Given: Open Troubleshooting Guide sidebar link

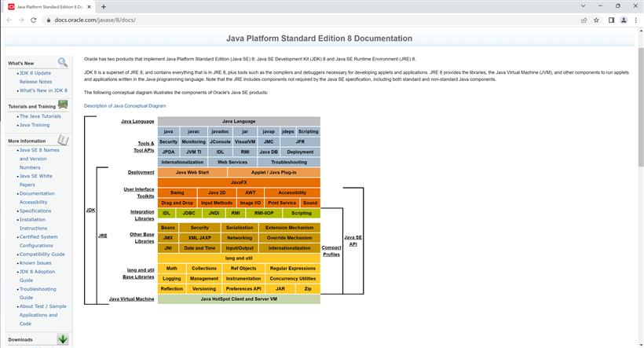Looking at the screenshot, I should coord(38,293).
